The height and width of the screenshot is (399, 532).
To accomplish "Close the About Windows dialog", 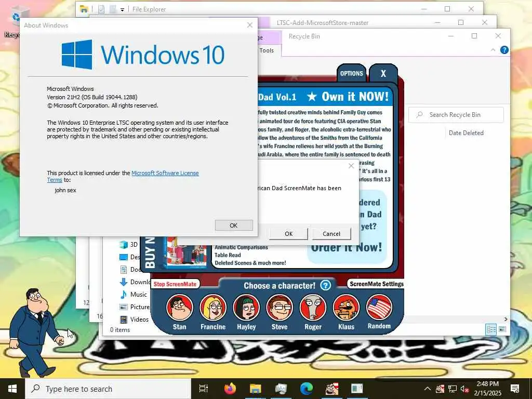I will [250, 25].
